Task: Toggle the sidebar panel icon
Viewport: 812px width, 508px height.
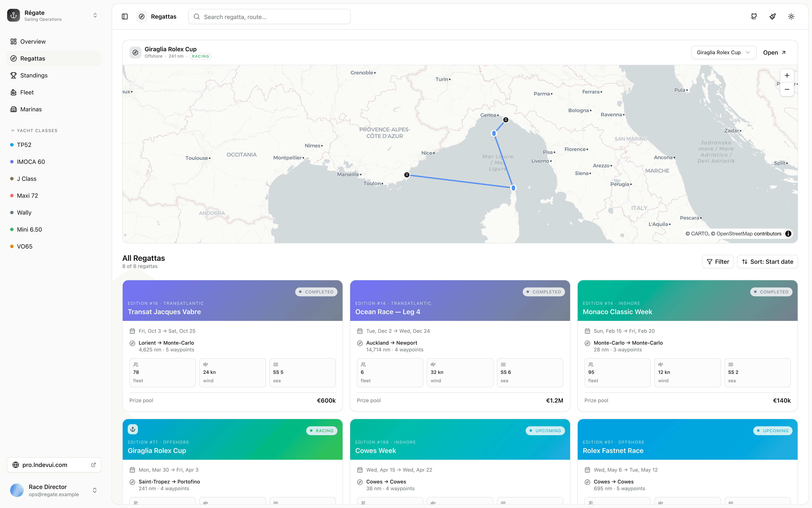Action: pyautogui.click(x=125, y=17)
